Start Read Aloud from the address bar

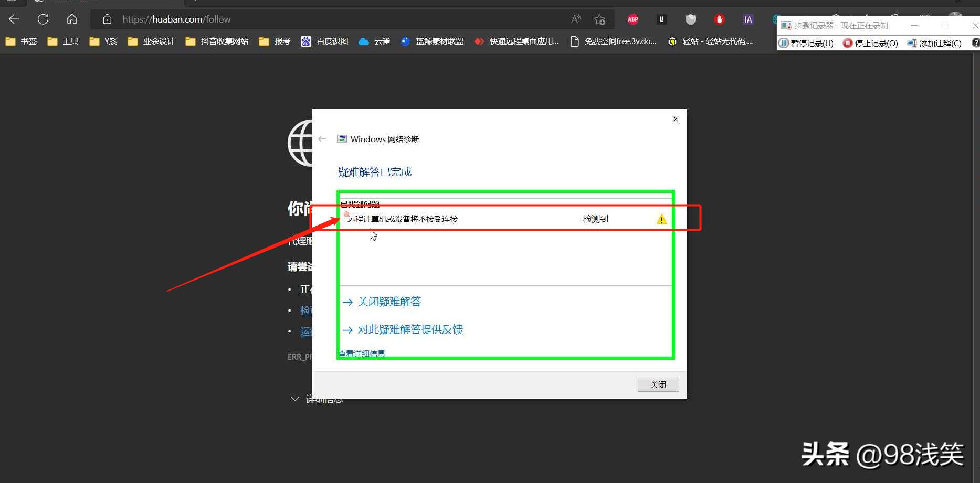575,18
